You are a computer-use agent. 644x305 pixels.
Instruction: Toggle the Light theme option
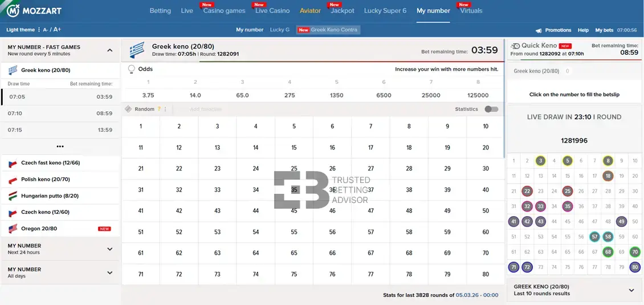21,30
